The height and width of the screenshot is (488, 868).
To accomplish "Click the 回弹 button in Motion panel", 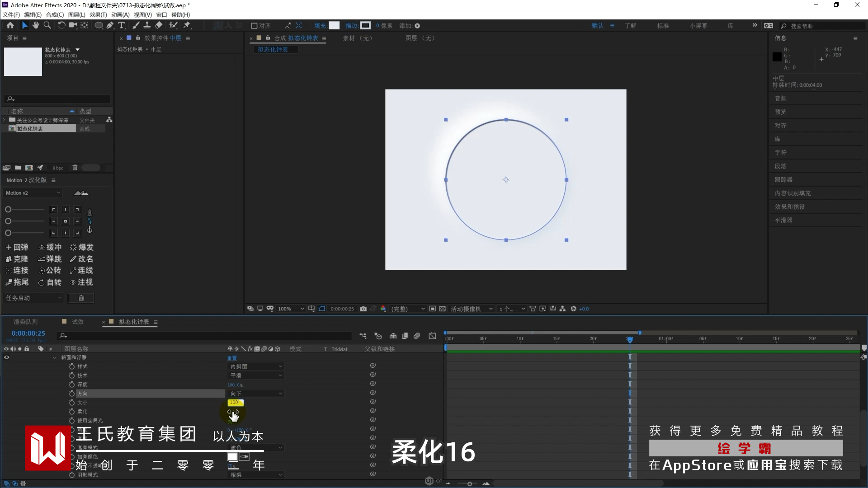I will point(17,247).
